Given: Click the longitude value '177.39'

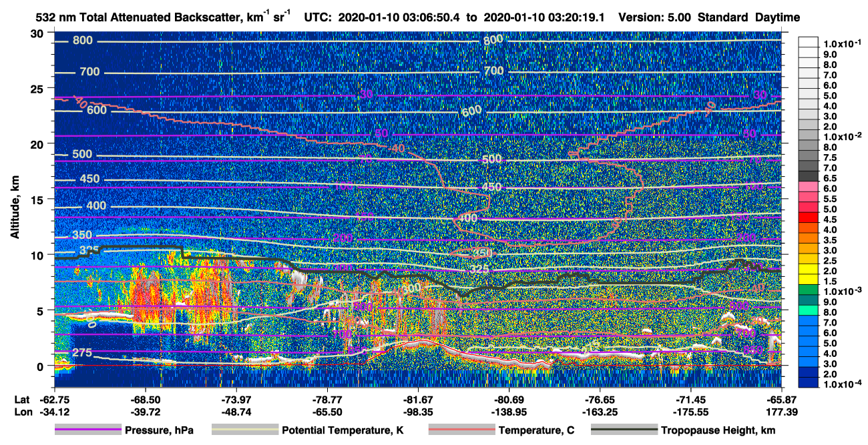Looking at the screenshot, I should 782,412.
